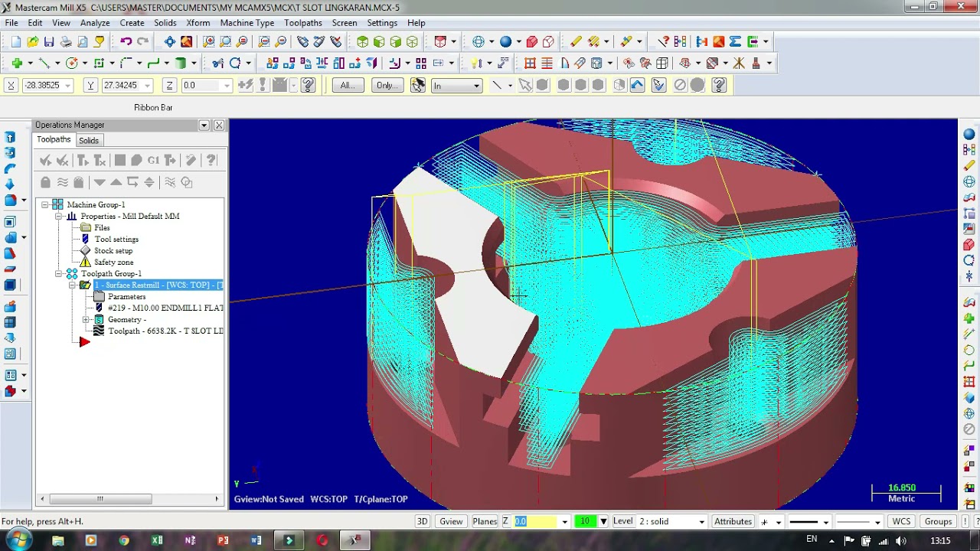Click the Operations Manager Help question-mark icon

pyautogui.click(x=211, y=160)
